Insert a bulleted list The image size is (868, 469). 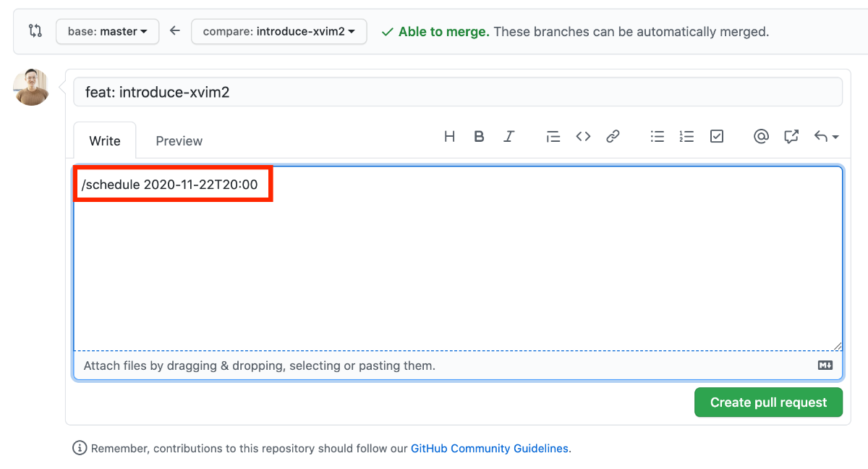(658, 136)
